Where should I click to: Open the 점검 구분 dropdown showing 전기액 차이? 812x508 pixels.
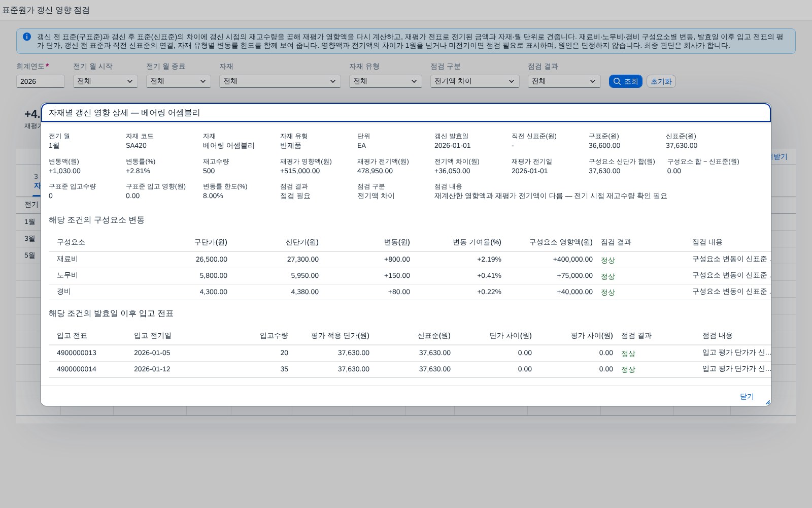[x=475, y=81]
